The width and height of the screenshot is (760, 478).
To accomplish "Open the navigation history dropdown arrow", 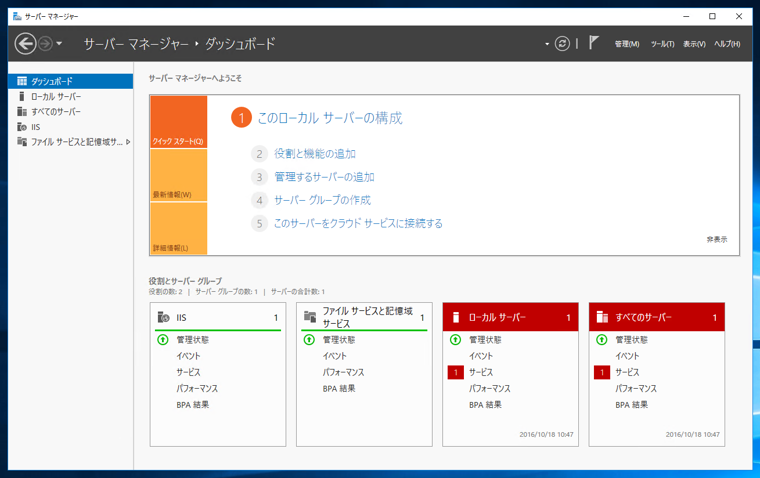I will coord(59,44).
